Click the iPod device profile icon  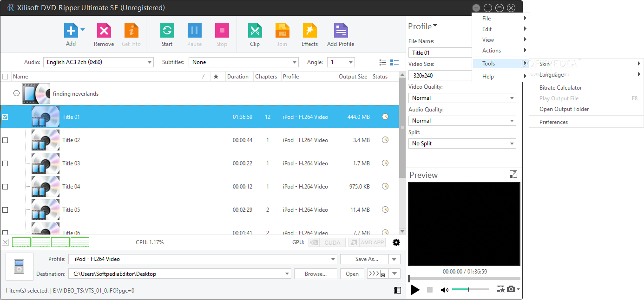19,267
